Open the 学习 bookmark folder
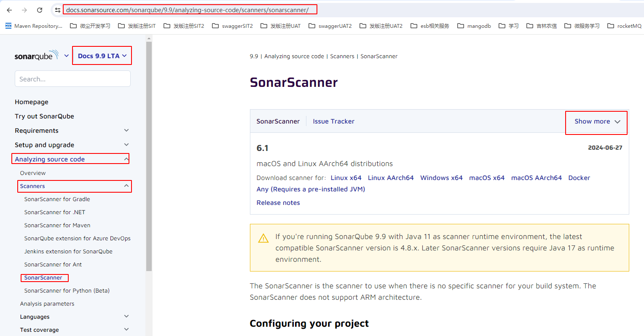This screenshot has width=644, height=336. click(x=509, y=26)
